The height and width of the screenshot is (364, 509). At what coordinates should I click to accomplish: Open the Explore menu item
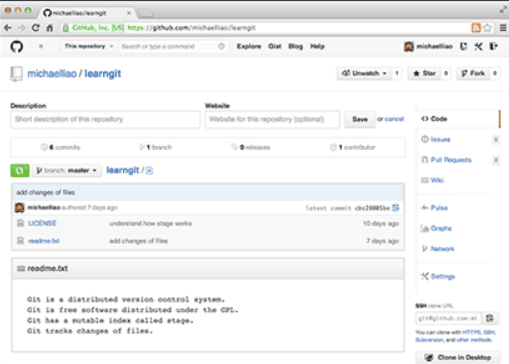(249, 46)
